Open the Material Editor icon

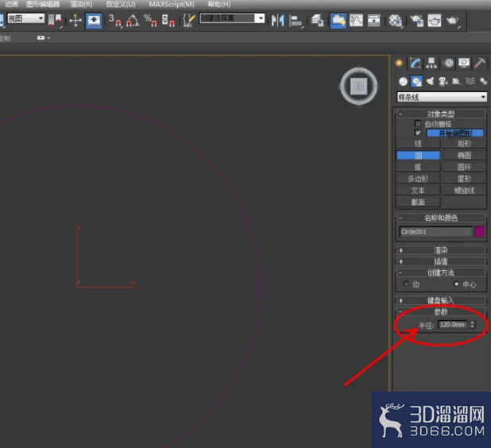395,21
